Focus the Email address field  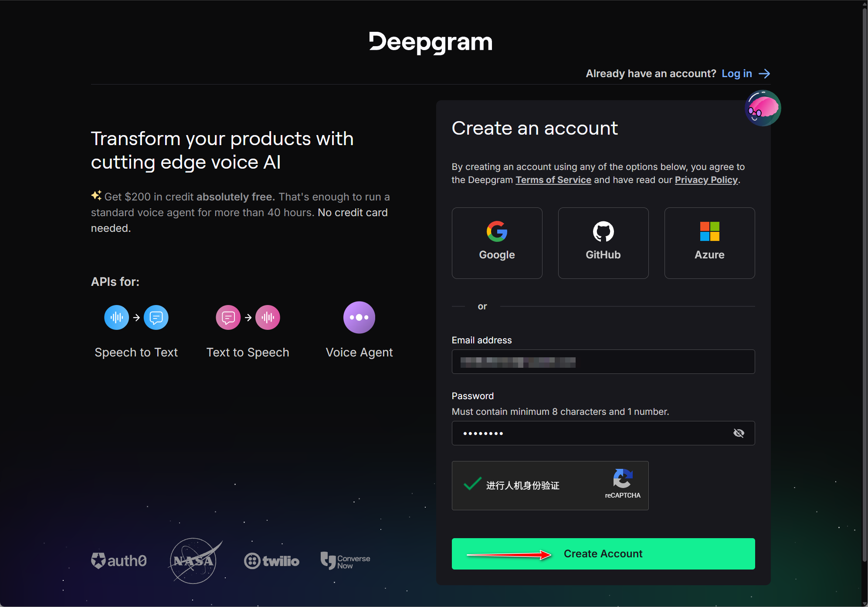coord(603,362)
